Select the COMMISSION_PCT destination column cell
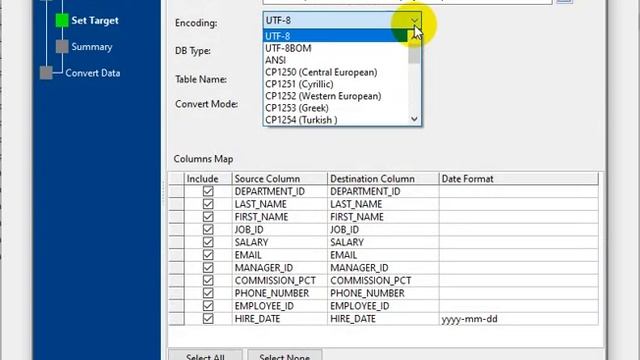Screen dimensions: 640x360 (383, 280)
